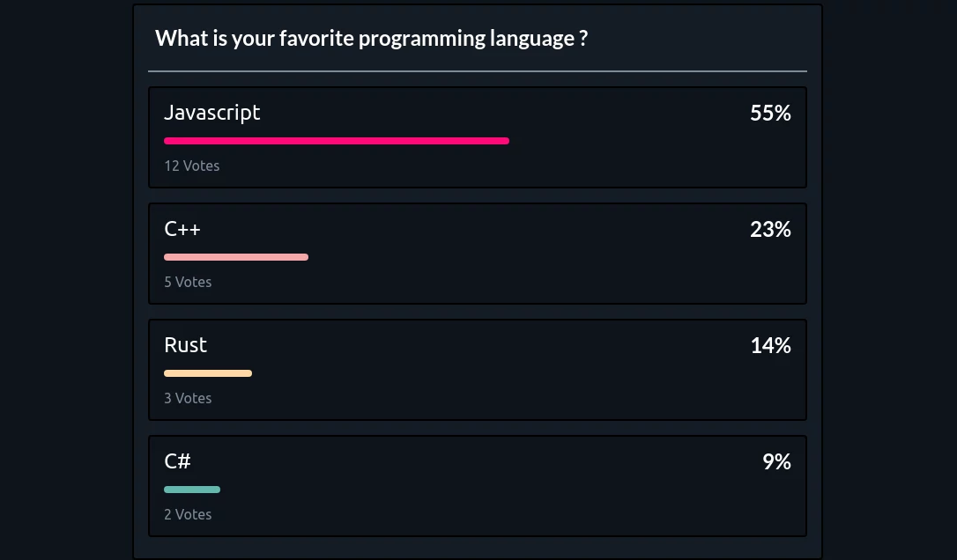The image size is (957, 560).
Task: Click the Javascript label
Action: (x=211, y=113)
